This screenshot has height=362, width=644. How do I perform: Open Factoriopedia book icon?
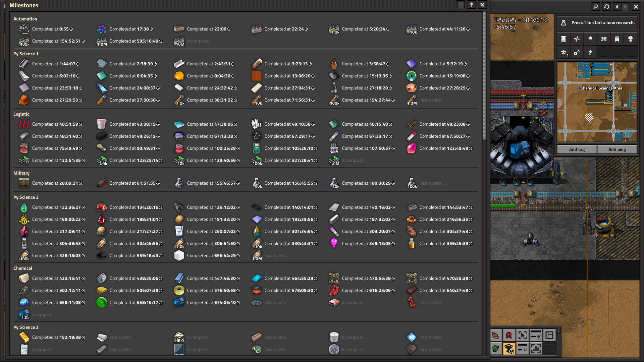[604, 39]
